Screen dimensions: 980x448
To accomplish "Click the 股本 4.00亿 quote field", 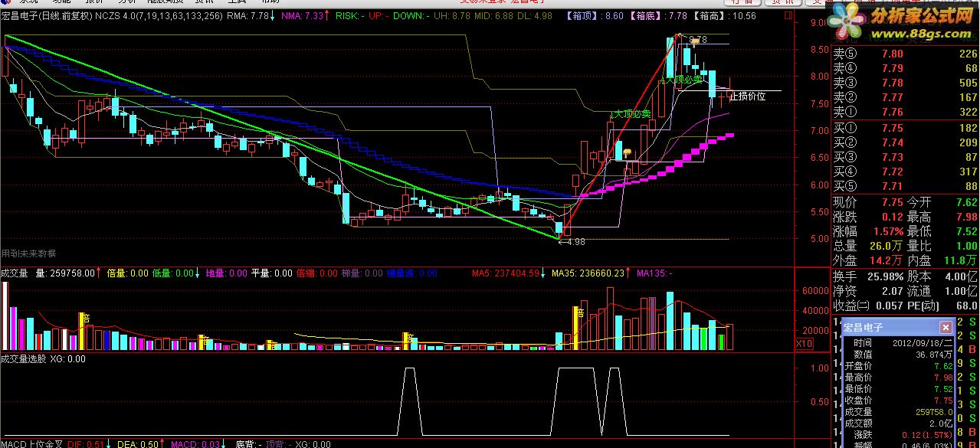I will pos(943,276).
